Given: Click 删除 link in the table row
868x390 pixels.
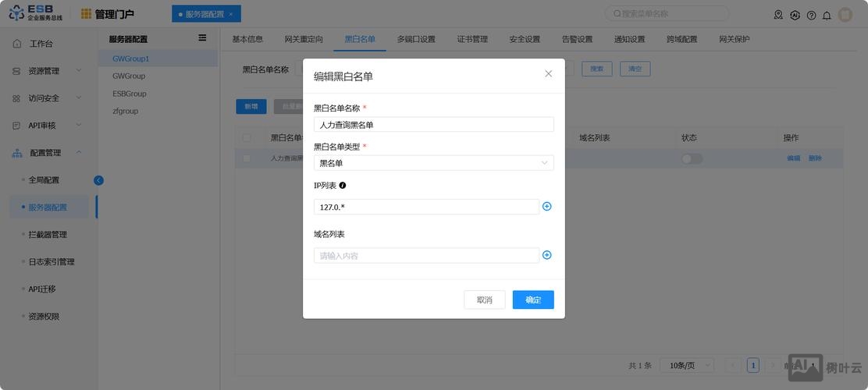Looking at the screenshot, I should (x=815, y=158).
